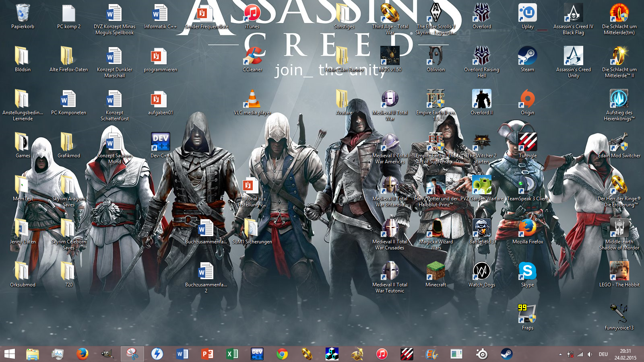
Task: Open PC komp 2 text file
Action: 68,13
